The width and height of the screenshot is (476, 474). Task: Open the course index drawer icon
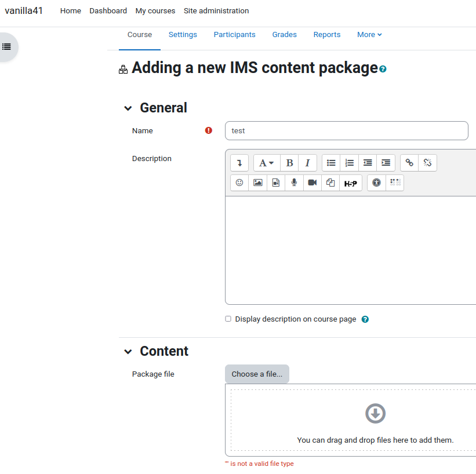pyautogui.click(x=7, y=47)
